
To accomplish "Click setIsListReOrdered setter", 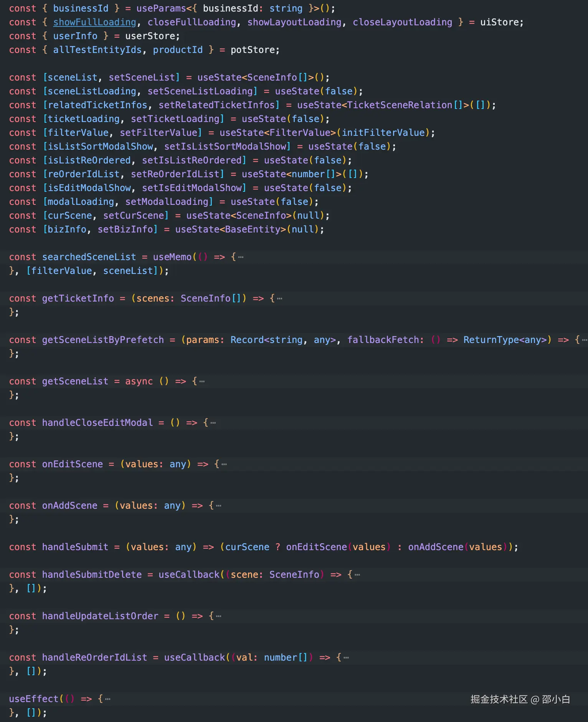I will [x=192, y=160].
